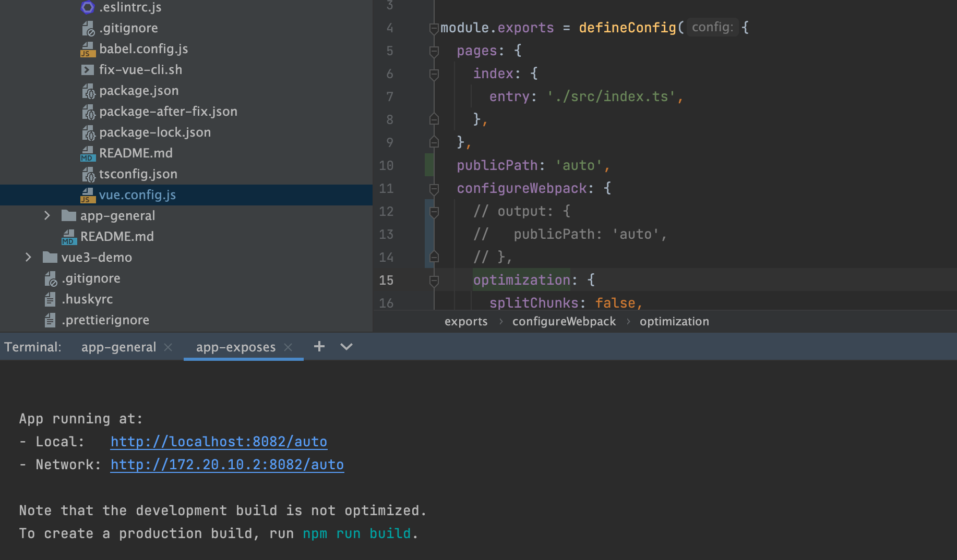
Task: Add a new terminal session tab
Action: tap(319, 347)
